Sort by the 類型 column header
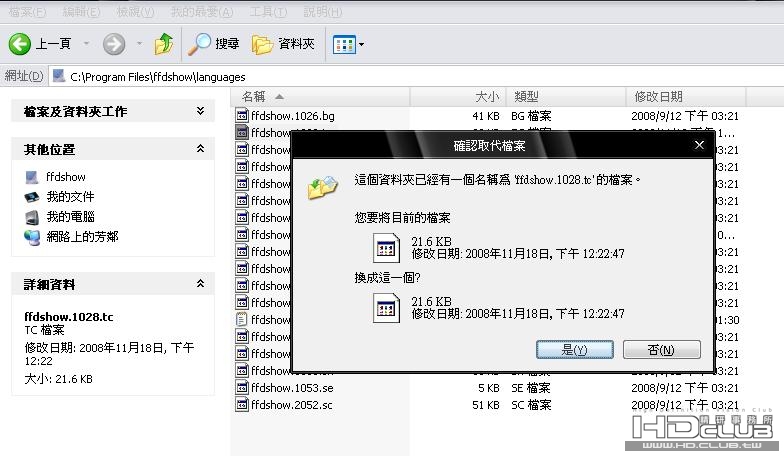 coord(566,96)
